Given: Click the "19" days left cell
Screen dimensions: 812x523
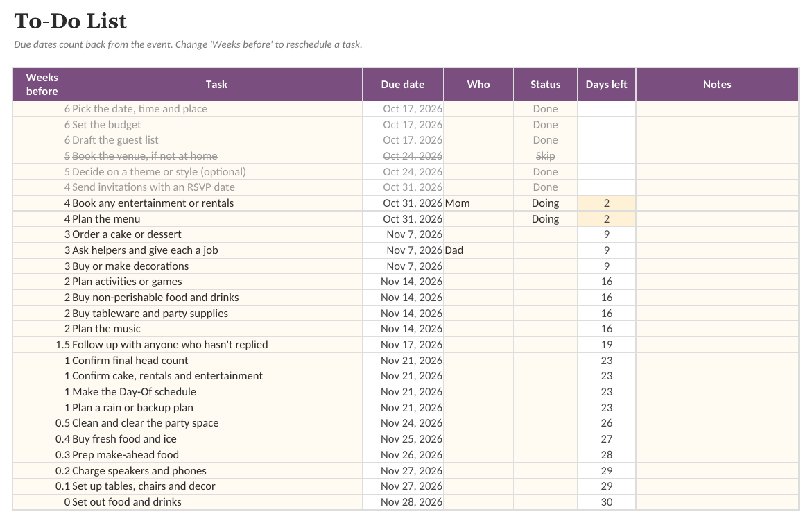Looking at the screenshot, I should tap(607, 345).
